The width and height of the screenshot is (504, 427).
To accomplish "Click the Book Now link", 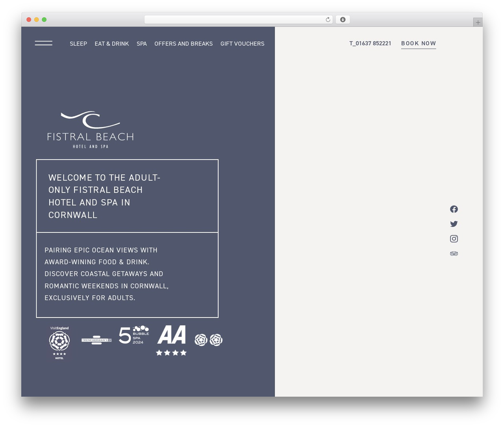I will [419, 44].
